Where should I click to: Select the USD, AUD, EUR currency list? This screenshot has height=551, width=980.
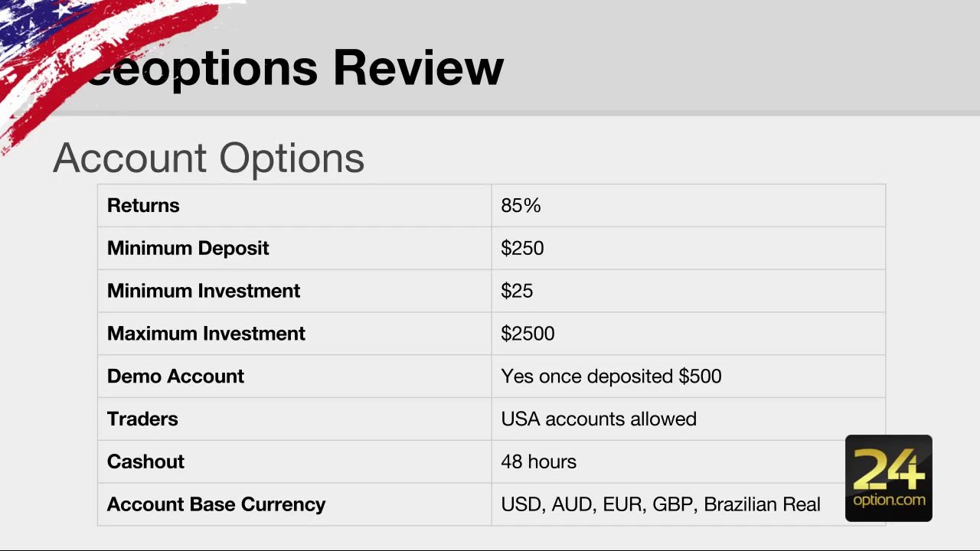pos(660,505)
